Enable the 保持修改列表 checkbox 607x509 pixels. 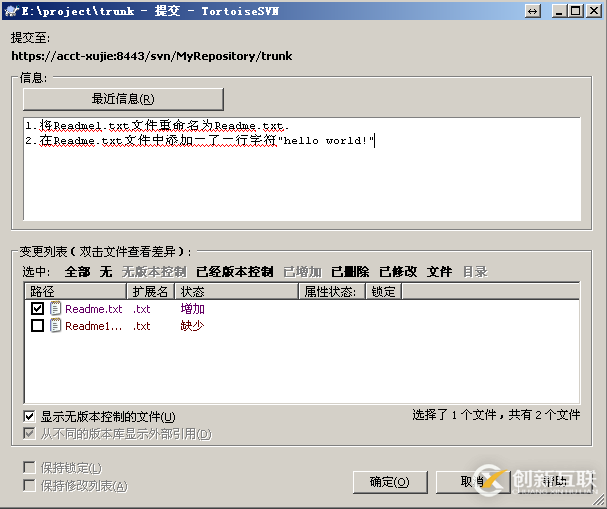[29, 485]
